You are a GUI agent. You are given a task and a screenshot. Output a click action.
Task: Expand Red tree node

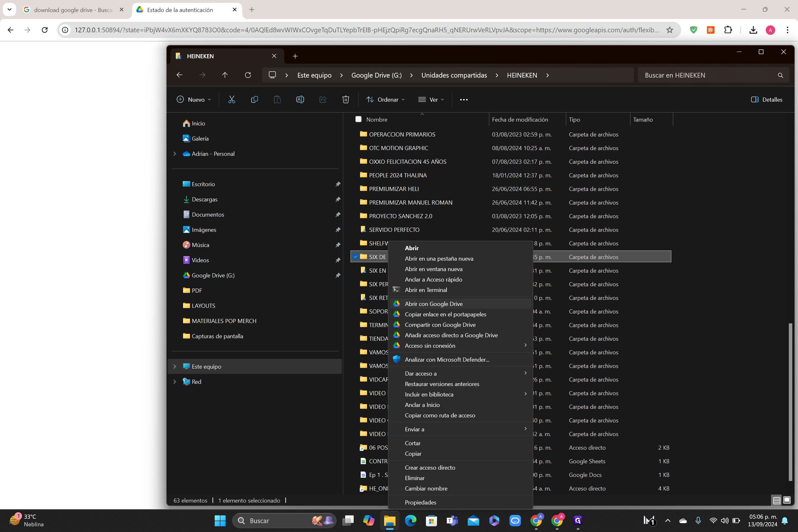[175, 382]
